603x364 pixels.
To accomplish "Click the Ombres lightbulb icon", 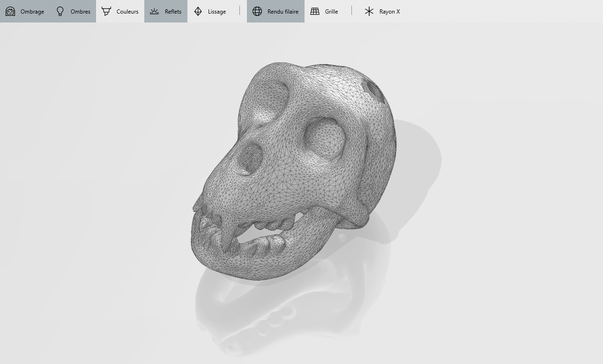I will 60,11.
